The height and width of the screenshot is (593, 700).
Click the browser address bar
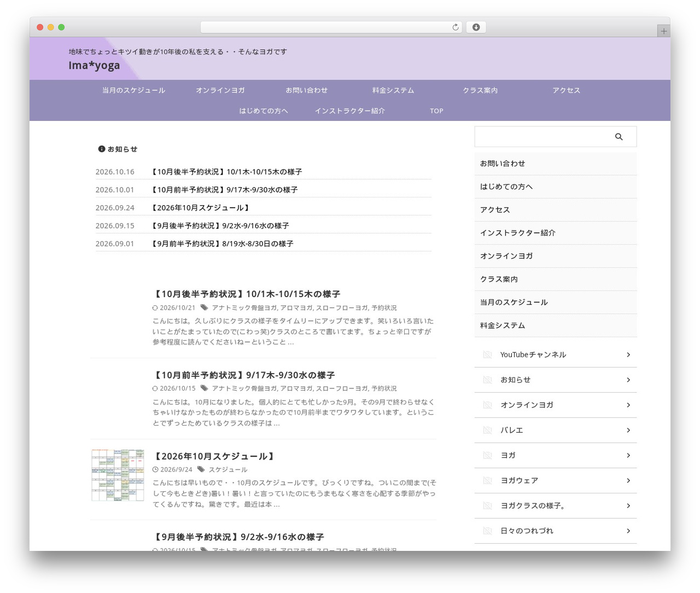(331, 27)
